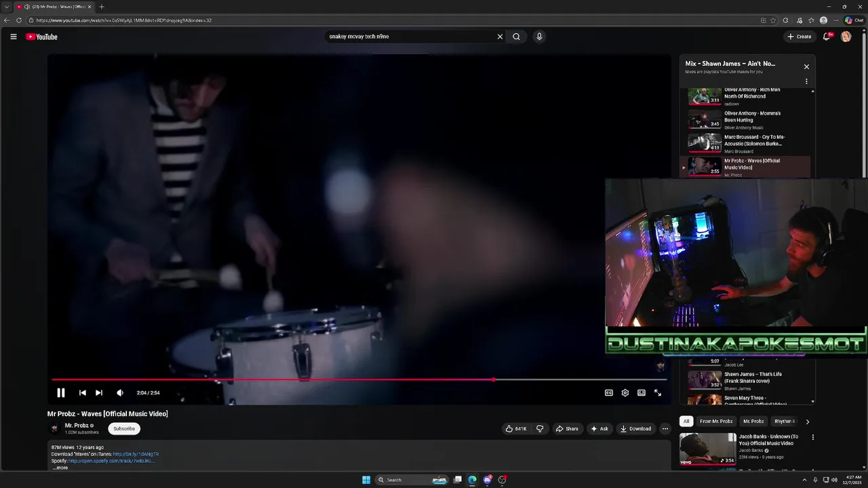The height and width of the screenshot is (488, 868).
Task: Skip to next video in mix
Action: [x=99, y=392]
